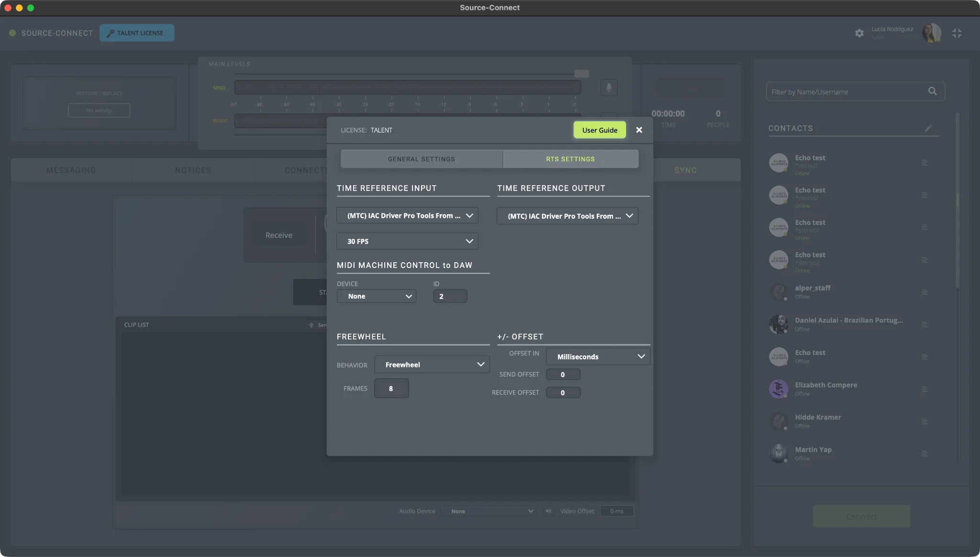The image size is (980, 557).
Task: Open menu for Hidde Kramer contact
Action: [x=925, y=422]
